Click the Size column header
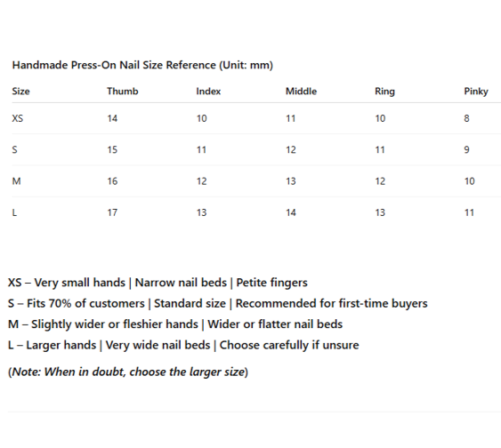The width and height of the screenshot is (501, 448). tap(20, 92)
